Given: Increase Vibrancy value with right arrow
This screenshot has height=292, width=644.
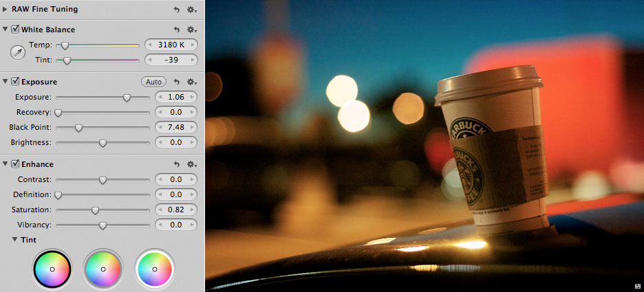Looking at the screenshot, I should pyautogui.click(x=192, y=225).
